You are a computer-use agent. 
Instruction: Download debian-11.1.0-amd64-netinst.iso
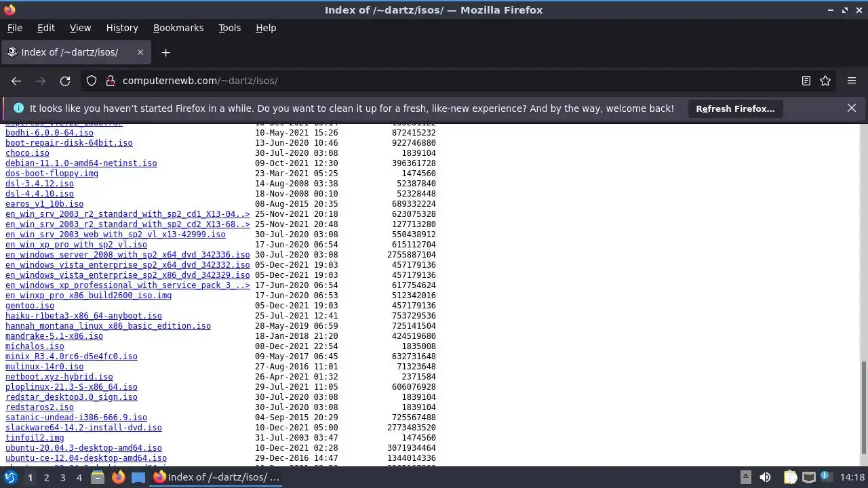click(x=81, y=163)
